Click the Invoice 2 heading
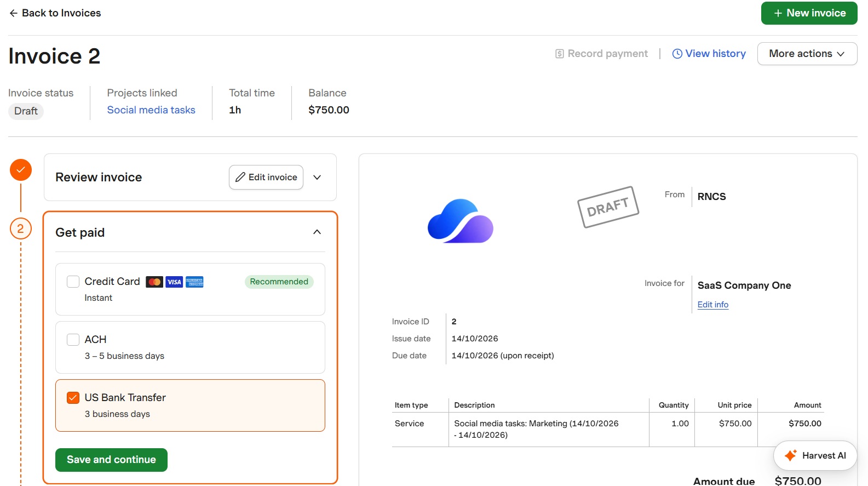The height and width of the screenshot is (486, 868). [x=54, y=56]
